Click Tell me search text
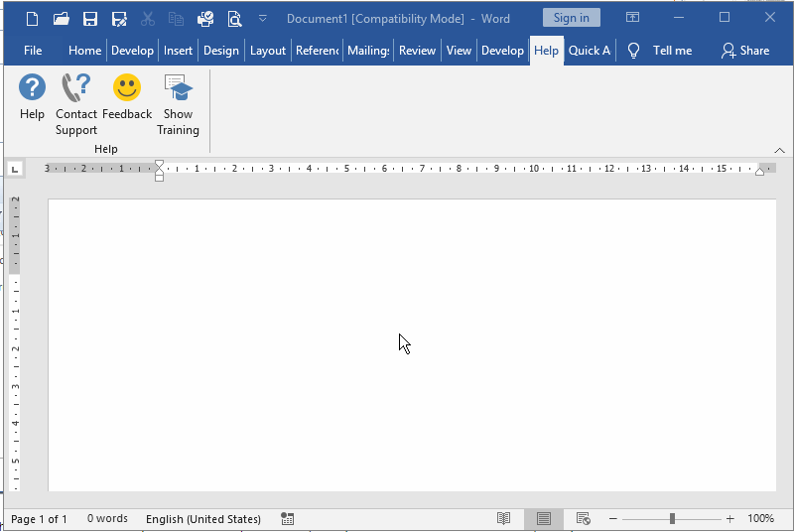The width and height of the screenshot is (794, 532). click(672, 51)
